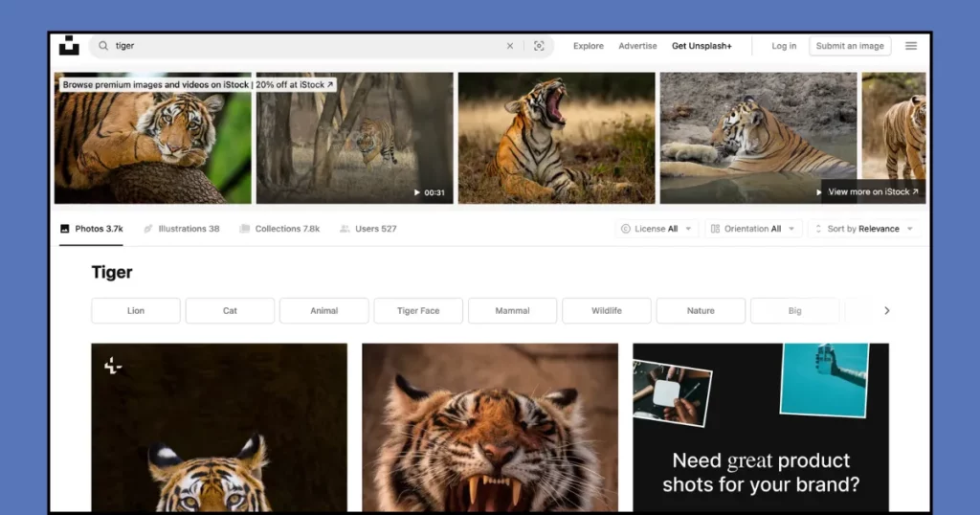Clear the search with the X icon
980x515 pixels.
pos(510,46)
